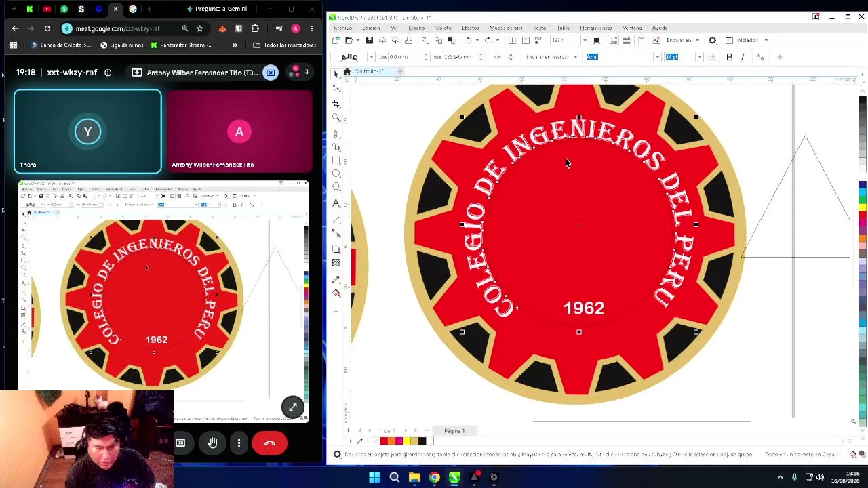The height and width of the screenshot is (488, 868).
Task: Open the Texto menu
Action: click(540, 28)
